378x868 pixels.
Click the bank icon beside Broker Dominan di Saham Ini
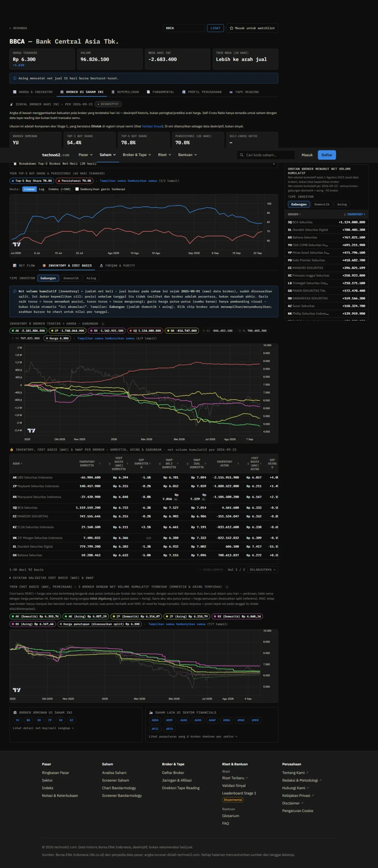click(15, 712)
